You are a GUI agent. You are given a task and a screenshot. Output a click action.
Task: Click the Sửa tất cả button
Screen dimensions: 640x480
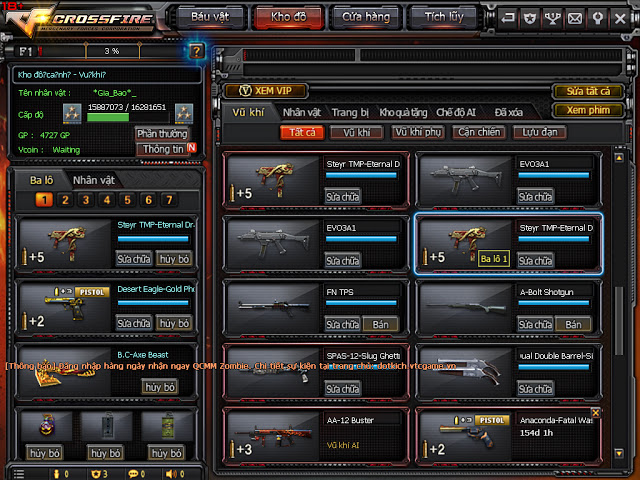[588, 91]
